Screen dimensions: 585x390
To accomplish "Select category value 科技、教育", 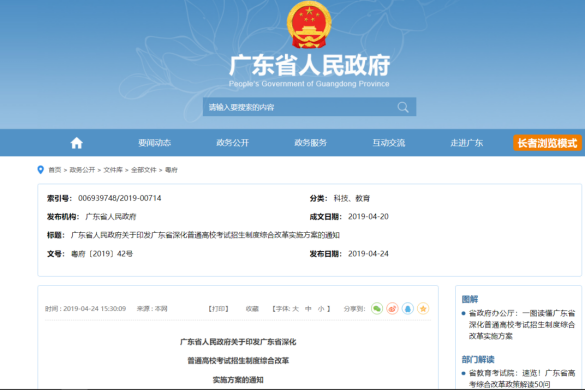I will pyautogui.click(x=351, y=198).
